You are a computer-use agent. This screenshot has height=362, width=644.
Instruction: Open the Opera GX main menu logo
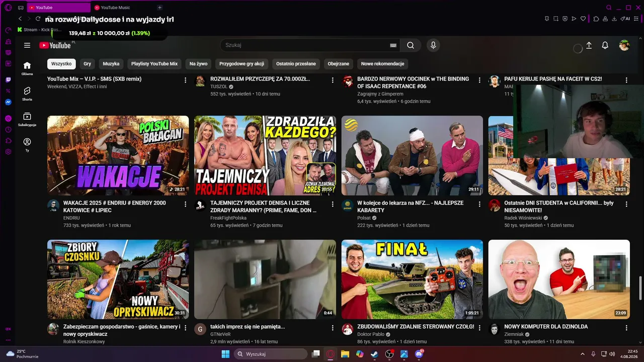[x=8, y=8]
